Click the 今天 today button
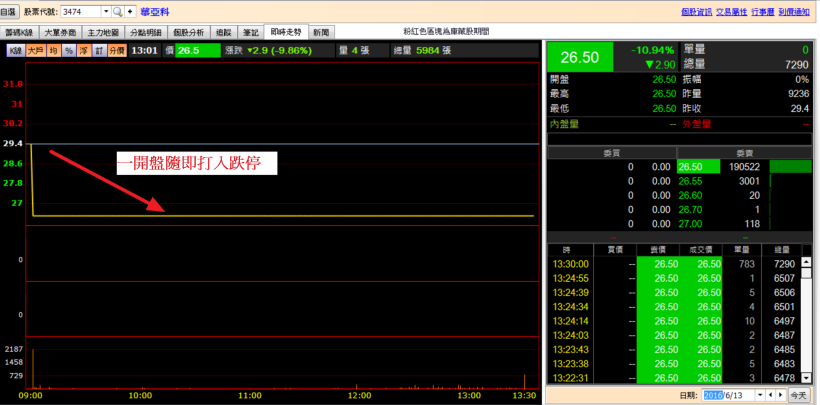Image resolution: width=820 pixels, height=405 pixels. 798,396
